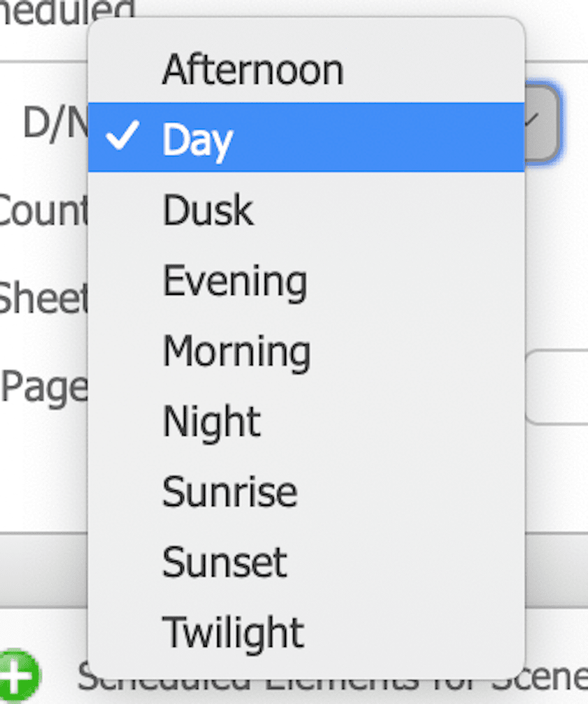
Task: Choose Night from the dropdown list
Action: click(211, 421)
